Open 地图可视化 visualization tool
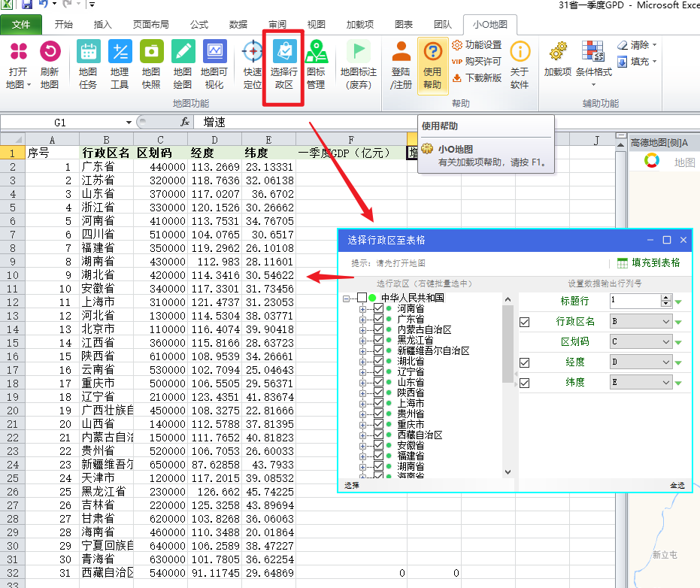700x588 pixels. tap(214, 65)
